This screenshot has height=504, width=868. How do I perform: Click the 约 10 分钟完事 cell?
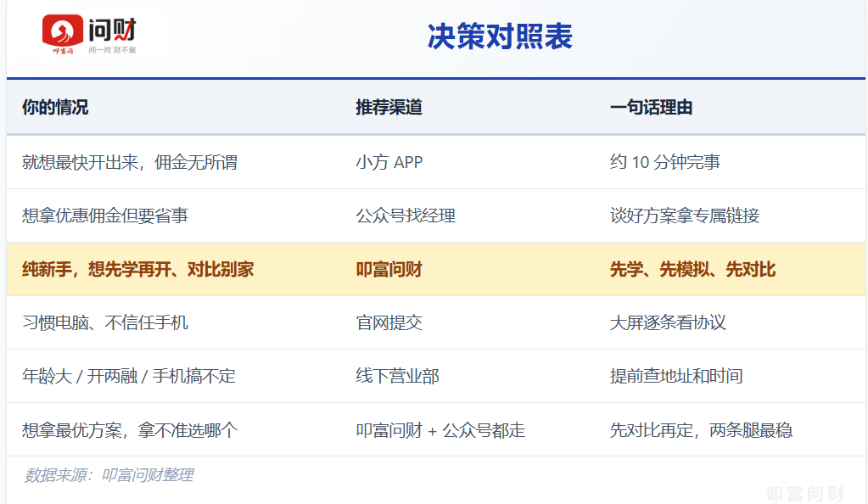click(x=665, y=162)
